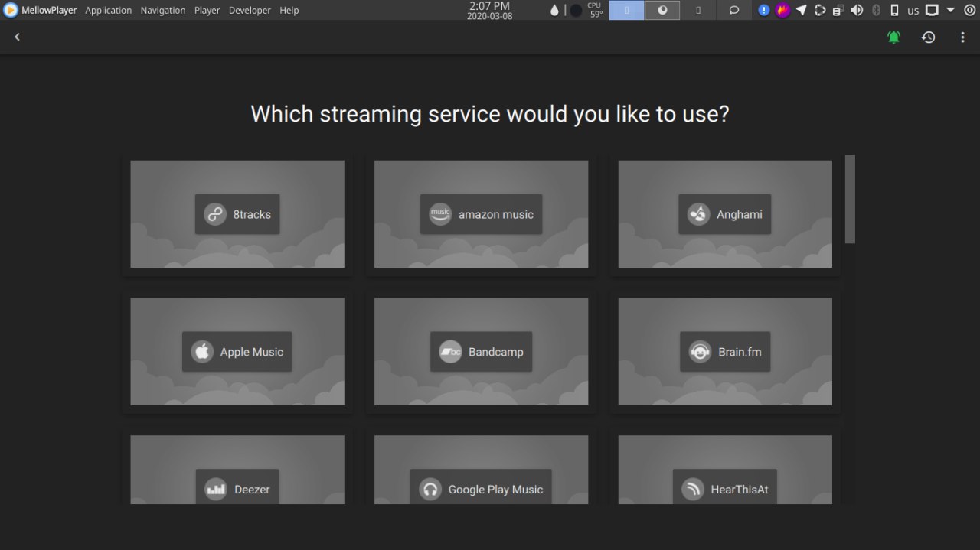Image resolution: width=980 pixels, height=550 pixels.
Task: Click the dark circle icon beside CPU
Action: [576, 10]
